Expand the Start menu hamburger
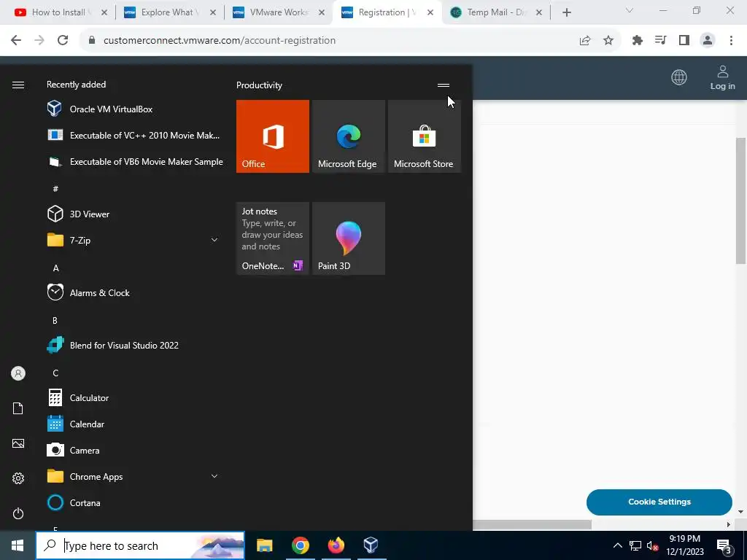Screen dimensions: 747x560 (18, 85)
